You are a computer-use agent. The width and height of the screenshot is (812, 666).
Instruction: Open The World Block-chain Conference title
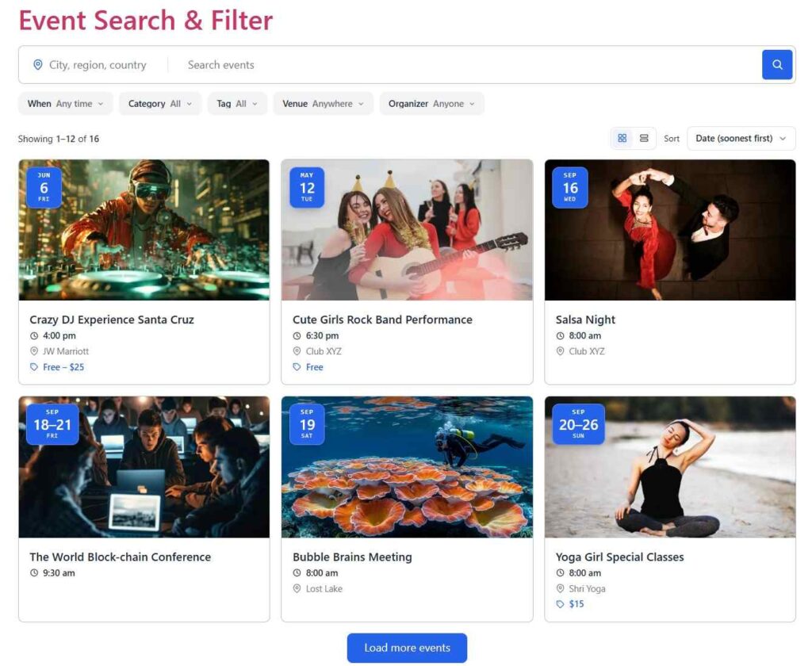(x=121, y=557)
